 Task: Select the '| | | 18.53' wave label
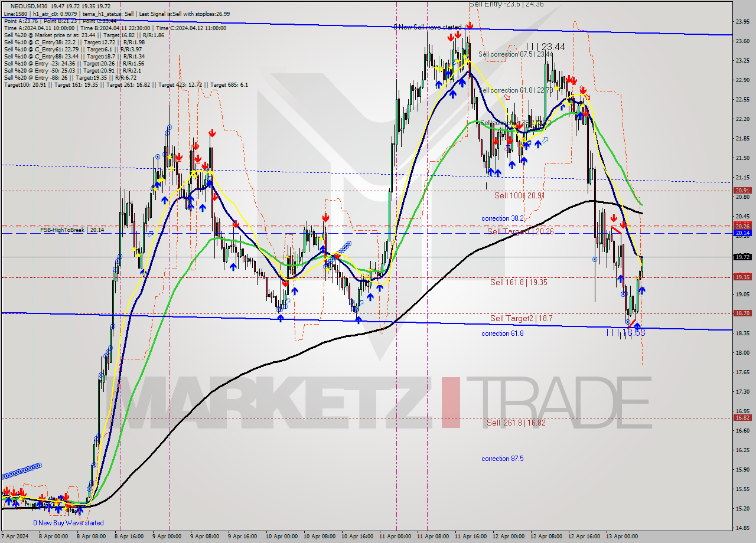tap(625, 333)
